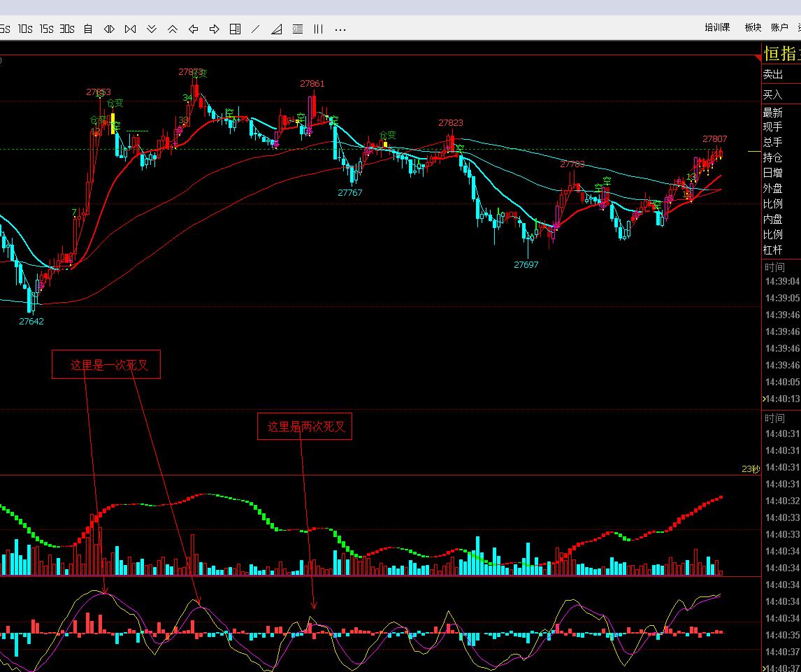801x672 pixels.
Task: Pick the triangle angle drawing tool
Action: (x=277, y=29)
